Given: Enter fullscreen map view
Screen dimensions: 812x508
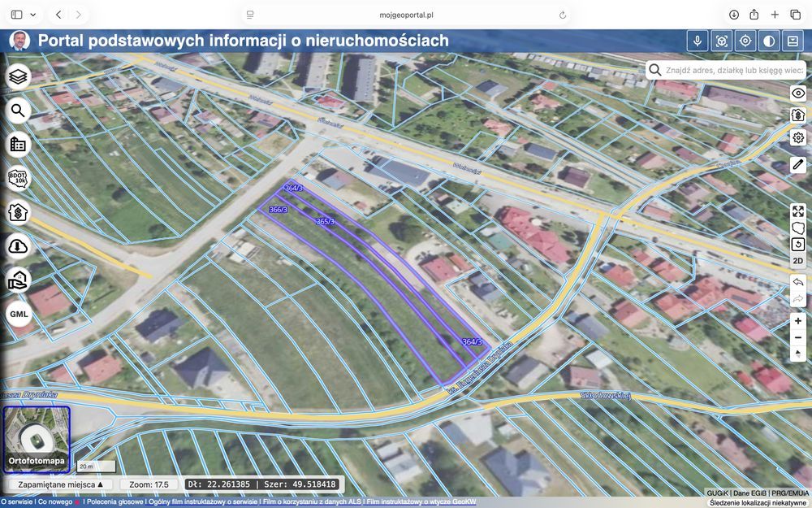Looking at the screenshot, I should 798,211.
